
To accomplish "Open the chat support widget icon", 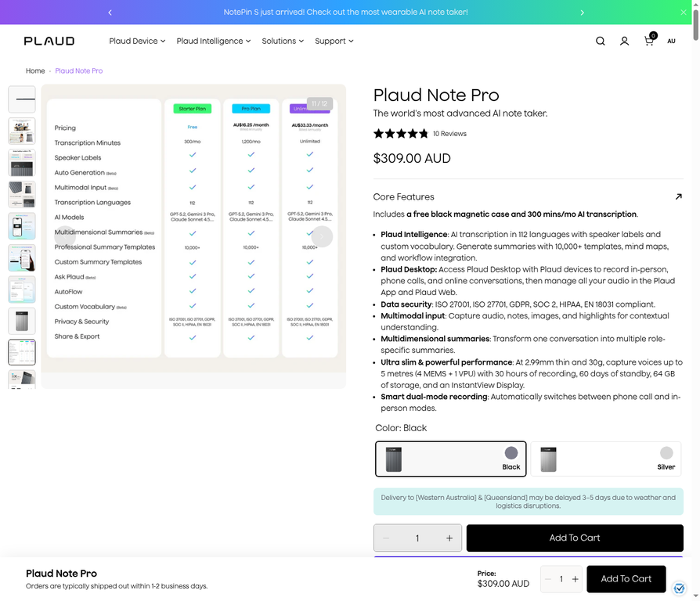I will pyautogui.click(x=679, y=588).
